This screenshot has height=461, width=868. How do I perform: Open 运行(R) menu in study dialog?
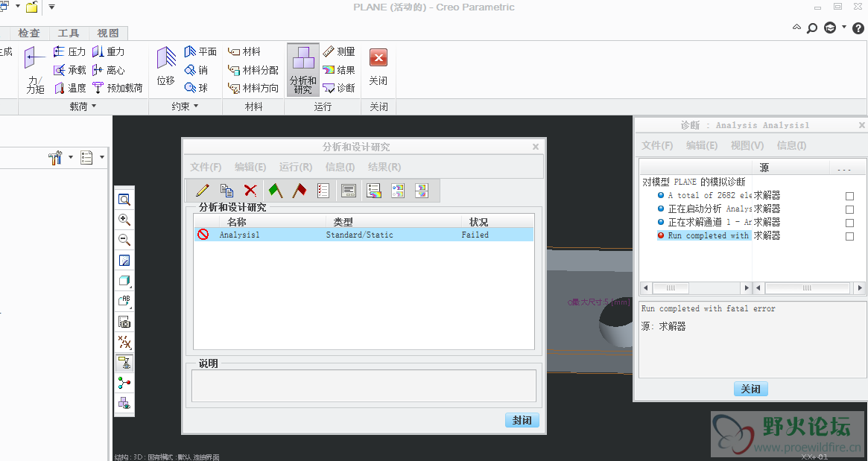[296, 167]
